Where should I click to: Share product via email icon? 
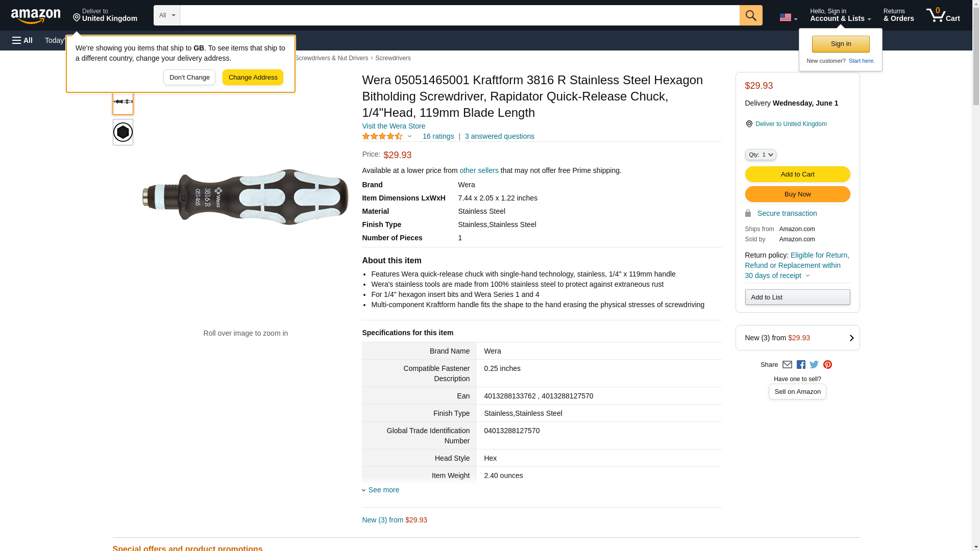click(787, 365)
